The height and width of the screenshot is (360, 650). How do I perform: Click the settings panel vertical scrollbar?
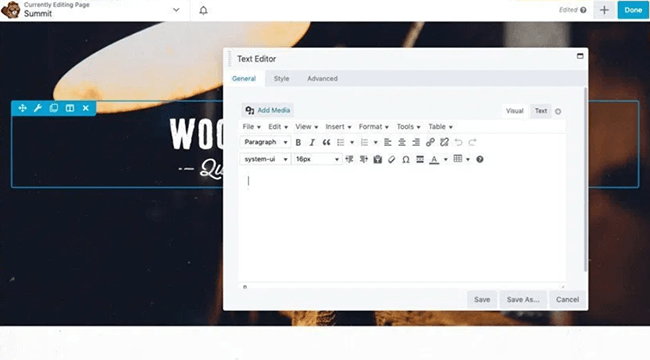tap(586, 179)
